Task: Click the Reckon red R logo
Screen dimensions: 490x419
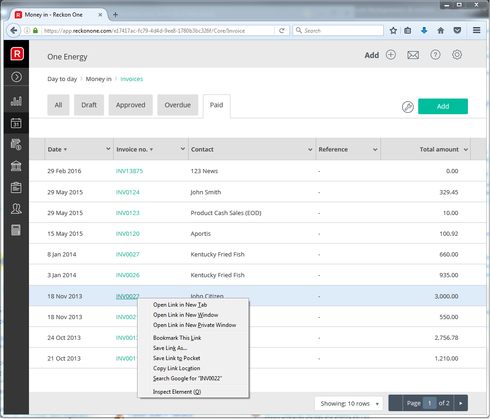Action: tap(17, 54)
